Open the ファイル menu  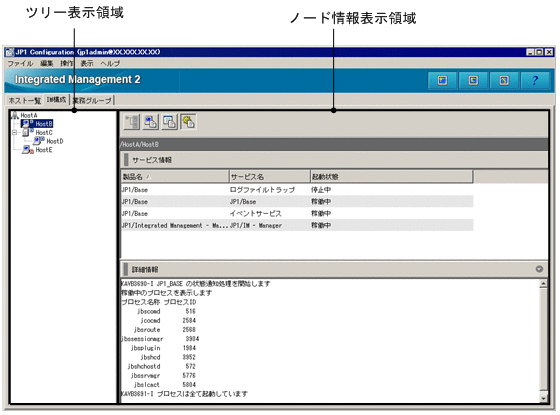pyautogui.click(x=20, y=64)
